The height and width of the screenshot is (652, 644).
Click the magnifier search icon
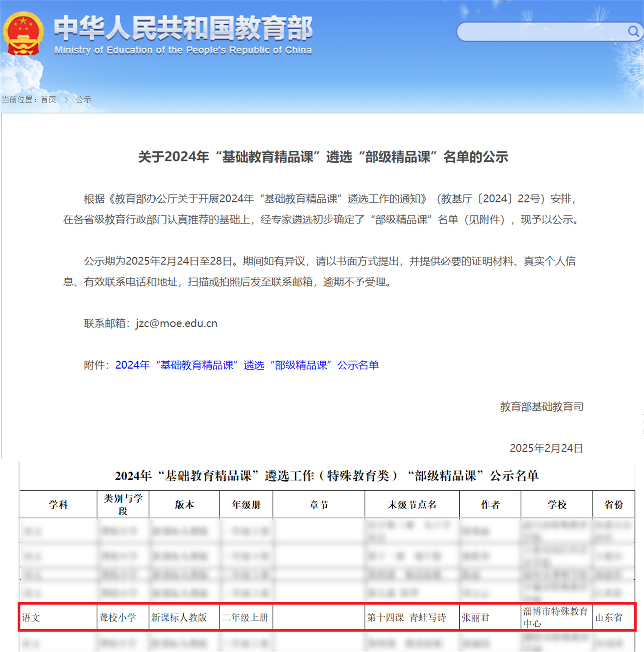tap(633, 31)
